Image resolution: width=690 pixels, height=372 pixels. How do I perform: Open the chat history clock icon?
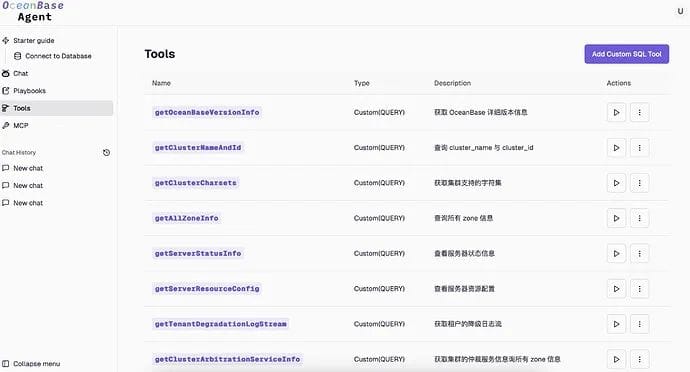[106, 153]
